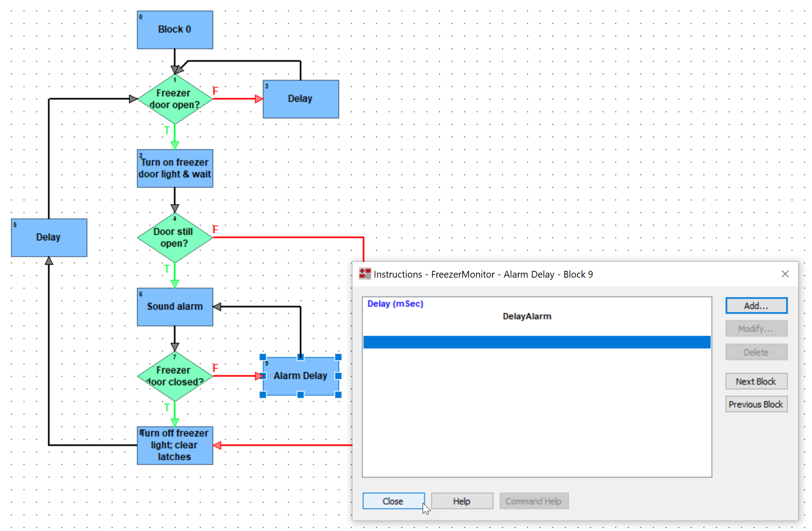Select the Block 0 start block
The height and width of the screenshot is (531, 812).
(174, 29)
